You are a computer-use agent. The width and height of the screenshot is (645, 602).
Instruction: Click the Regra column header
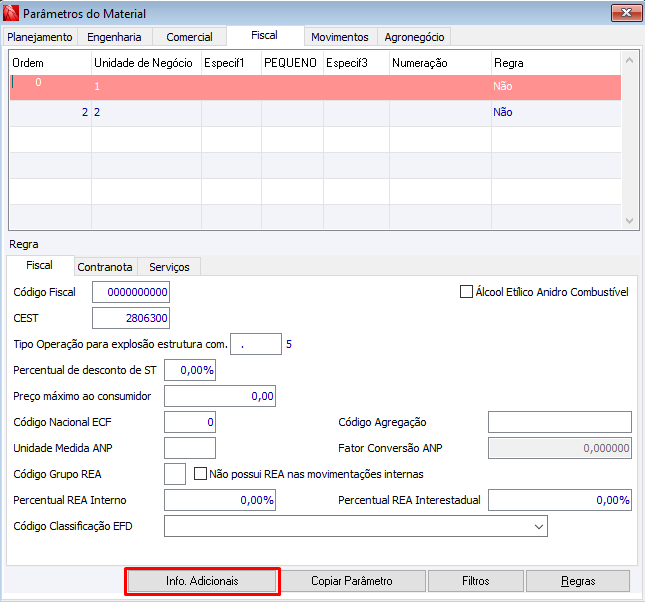click(556, 63)
